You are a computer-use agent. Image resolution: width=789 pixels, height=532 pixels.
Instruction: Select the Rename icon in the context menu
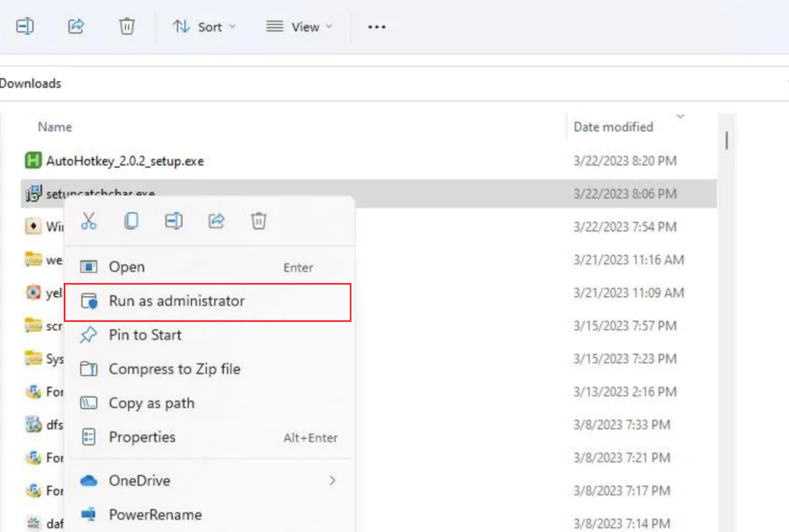173,220
